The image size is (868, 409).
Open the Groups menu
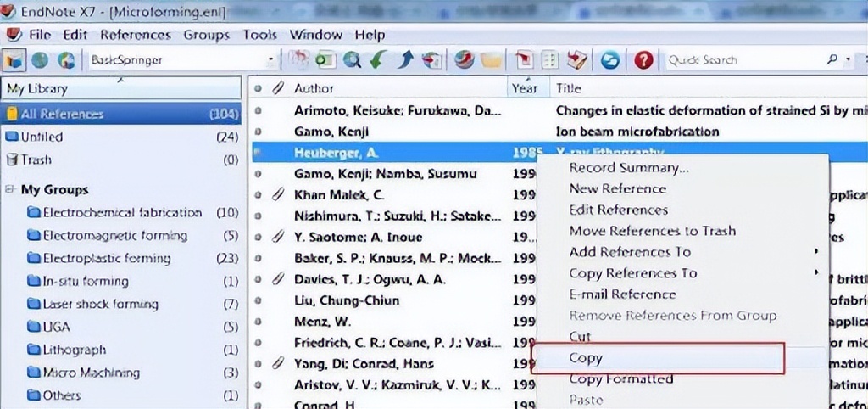[x=207, y=35]
